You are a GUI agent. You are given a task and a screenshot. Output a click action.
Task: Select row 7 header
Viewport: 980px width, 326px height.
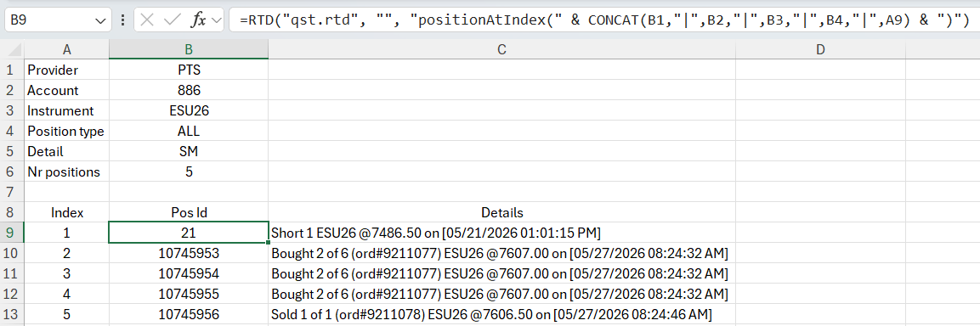click(x=12, y=192)
